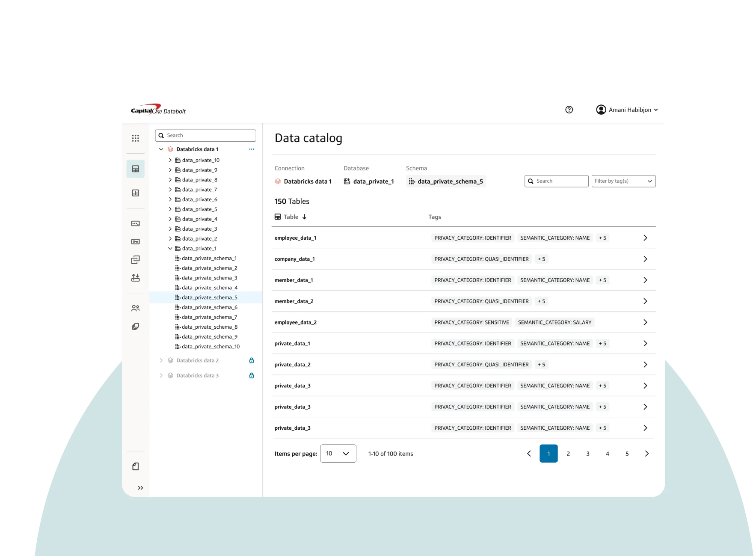Open items per page dropdown
Image resolution: width=756 pixels, height=556 pixels.
coord(338,454)
